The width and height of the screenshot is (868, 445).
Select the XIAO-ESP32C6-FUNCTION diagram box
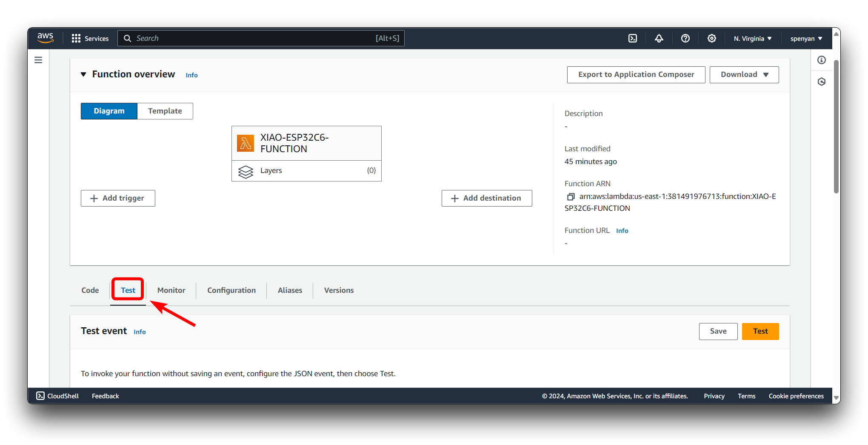pyautogui.click(x=306, y=143)
